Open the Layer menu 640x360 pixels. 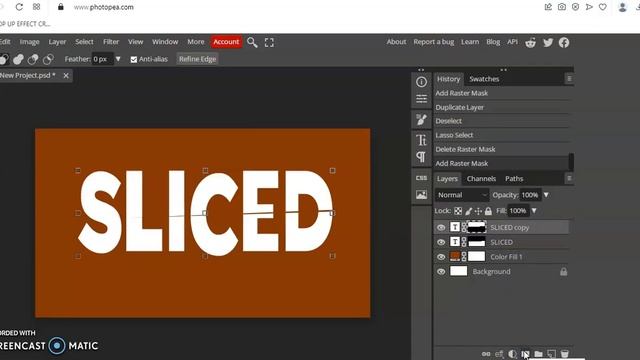57,42
